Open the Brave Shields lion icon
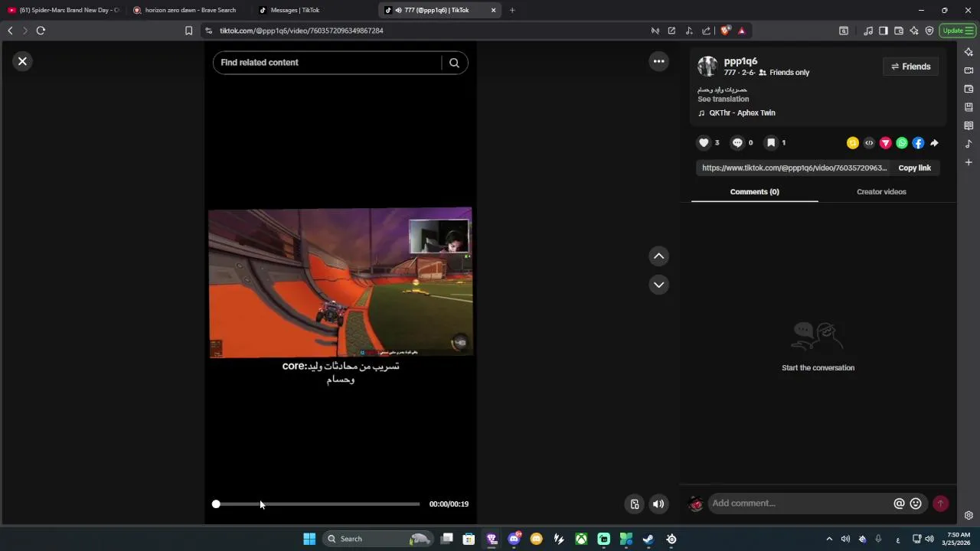The height and width of the screenshot is (551, 980). pos(725,31)
